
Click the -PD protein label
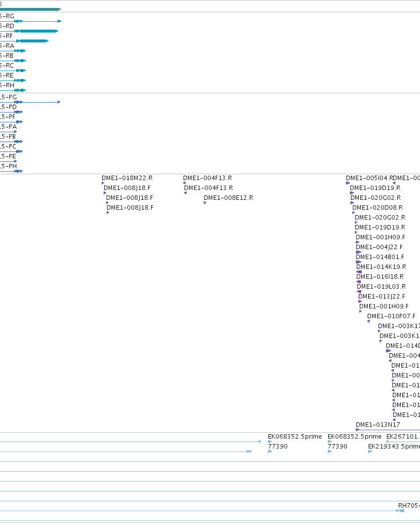click(x=8, y=107)
